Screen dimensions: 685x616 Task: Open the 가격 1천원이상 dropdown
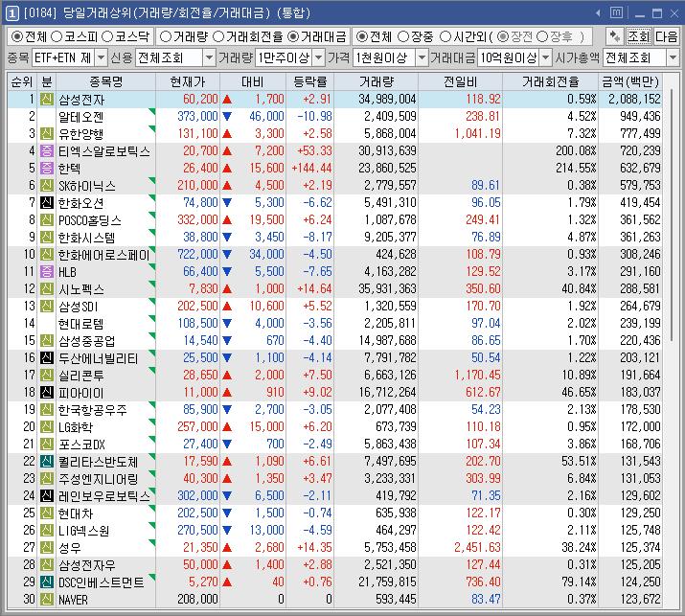(x=422, y=57)
